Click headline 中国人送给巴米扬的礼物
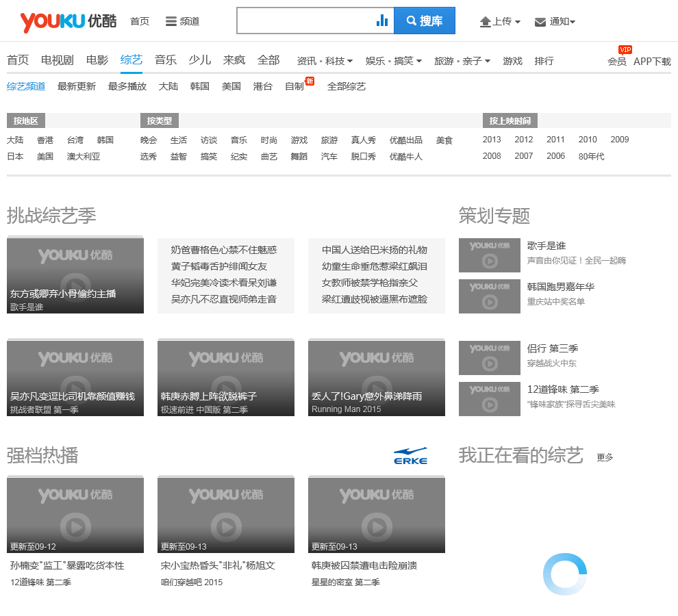The width and height of the screenshot is (678, 616). click(x=375, y=250)
